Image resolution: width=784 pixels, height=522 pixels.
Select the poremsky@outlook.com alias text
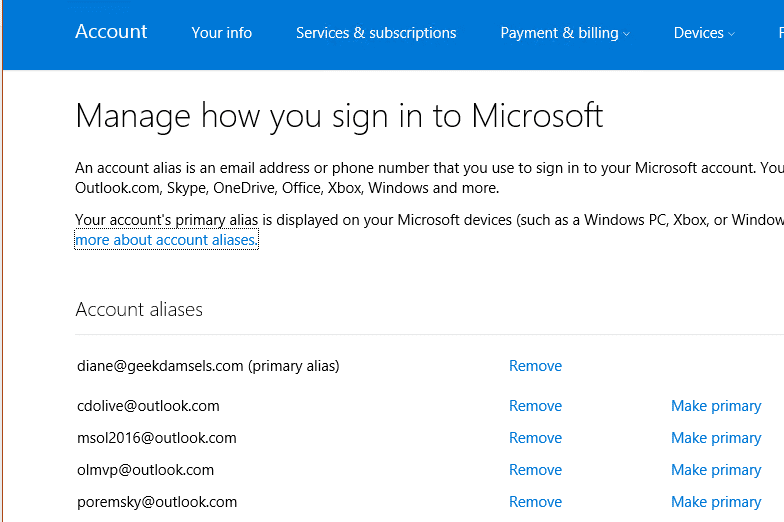tap(157, 502)
